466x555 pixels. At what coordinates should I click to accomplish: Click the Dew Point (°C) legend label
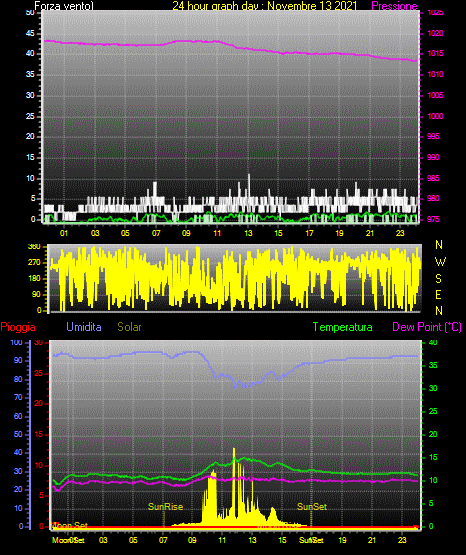(427, 327)
